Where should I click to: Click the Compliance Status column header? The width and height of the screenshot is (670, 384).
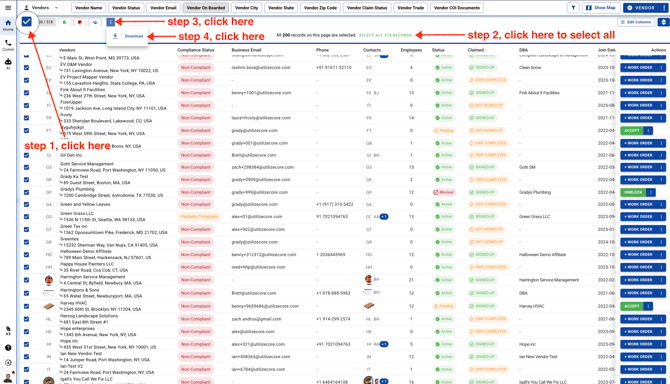[196, 50]
